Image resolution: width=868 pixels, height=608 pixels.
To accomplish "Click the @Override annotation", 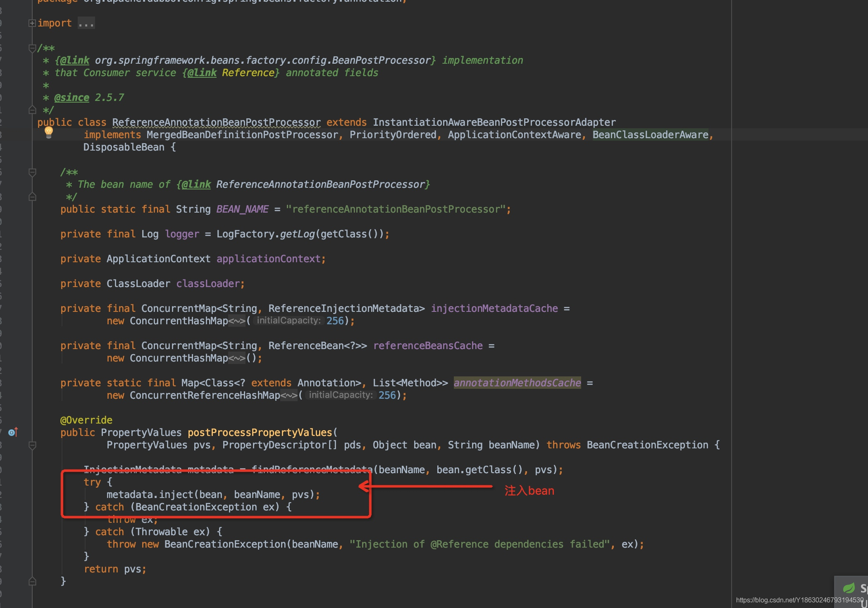I will pyautogui.click(x=86, y=420).
